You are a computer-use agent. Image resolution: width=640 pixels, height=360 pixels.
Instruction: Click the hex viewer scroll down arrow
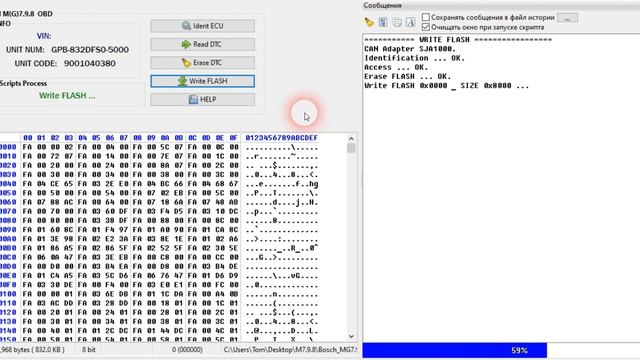pyautogui.click(x=351, y=336)
